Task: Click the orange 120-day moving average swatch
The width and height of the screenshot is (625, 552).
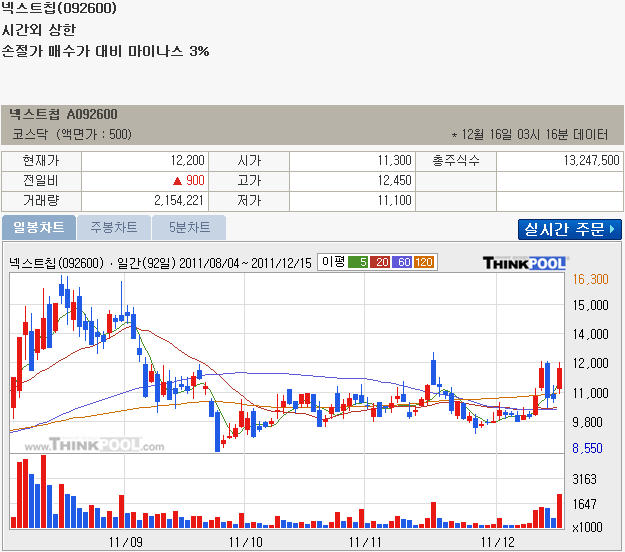Action: 424,262
